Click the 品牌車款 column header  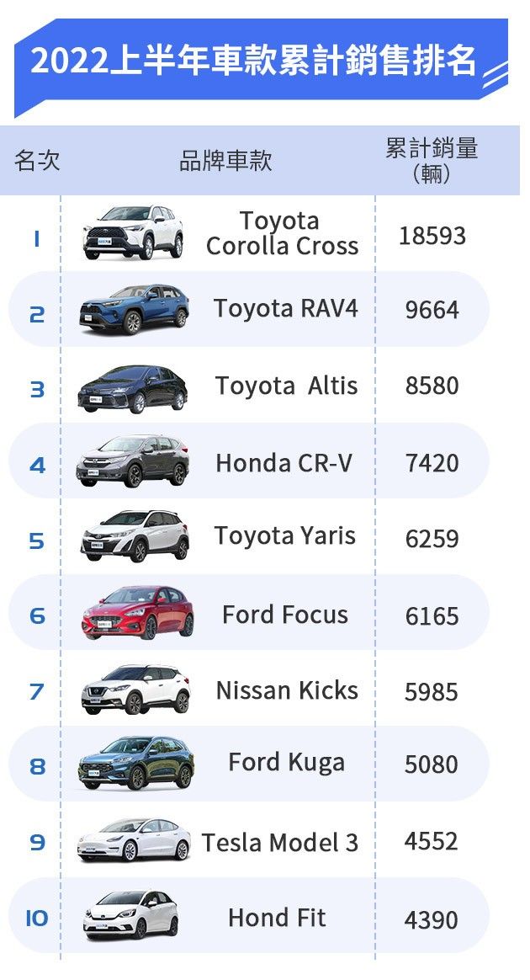click(x=225, y=160)
